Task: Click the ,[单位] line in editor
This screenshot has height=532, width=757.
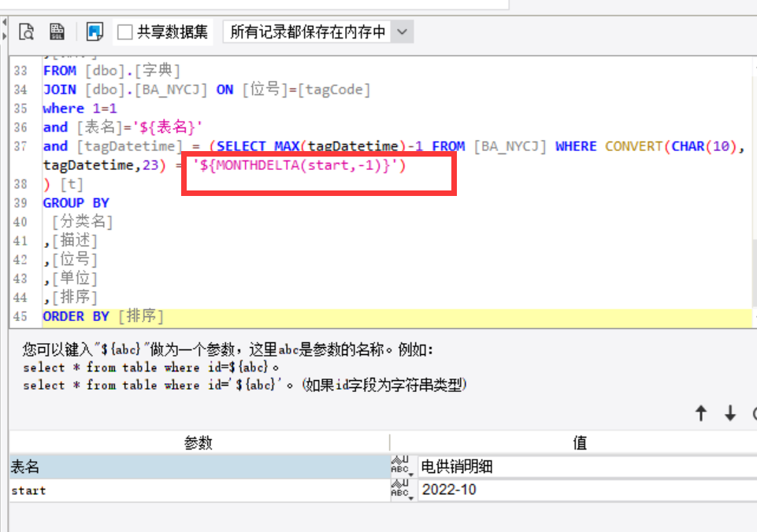Action: [x=70, y=279]
